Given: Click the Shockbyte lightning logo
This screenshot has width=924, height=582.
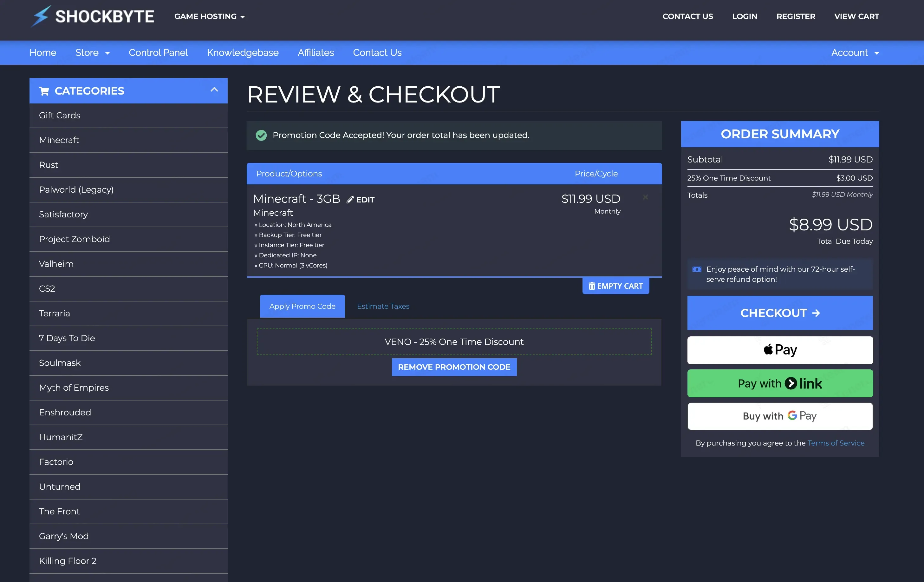Looking at the screenshot, I should pos(93,16).
